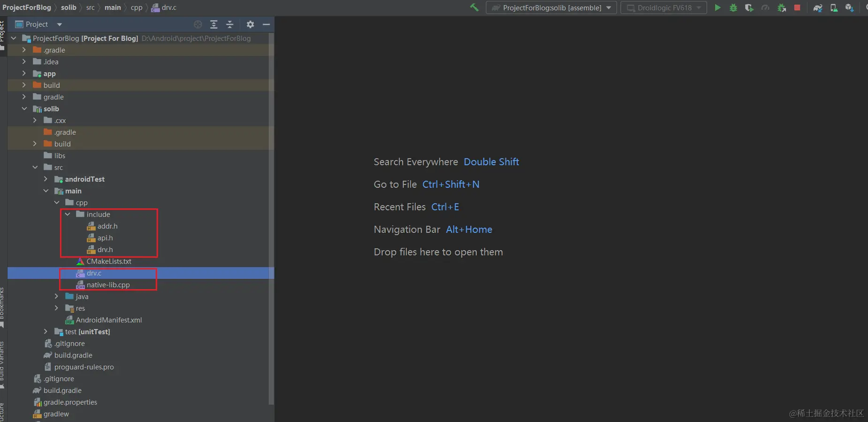
Task: Open the Build Variants side tab
Action: pyautogui.click(x=2, y=365)
